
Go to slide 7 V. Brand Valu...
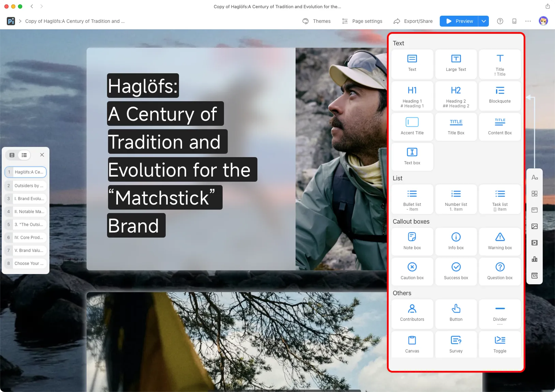(x=26, y=251)
